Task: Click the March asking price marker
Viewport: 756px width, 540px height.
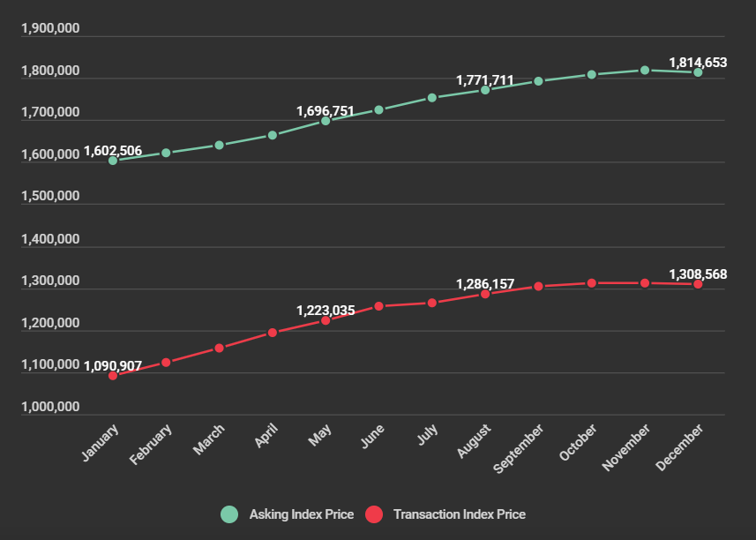Action: [x=219, y=145]
